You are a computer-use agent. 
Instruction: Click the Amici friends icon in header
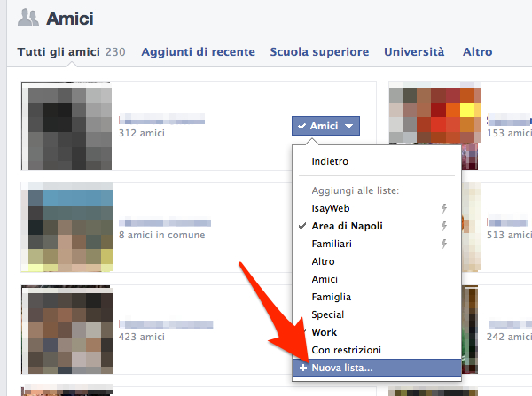(x=27, y=18)
